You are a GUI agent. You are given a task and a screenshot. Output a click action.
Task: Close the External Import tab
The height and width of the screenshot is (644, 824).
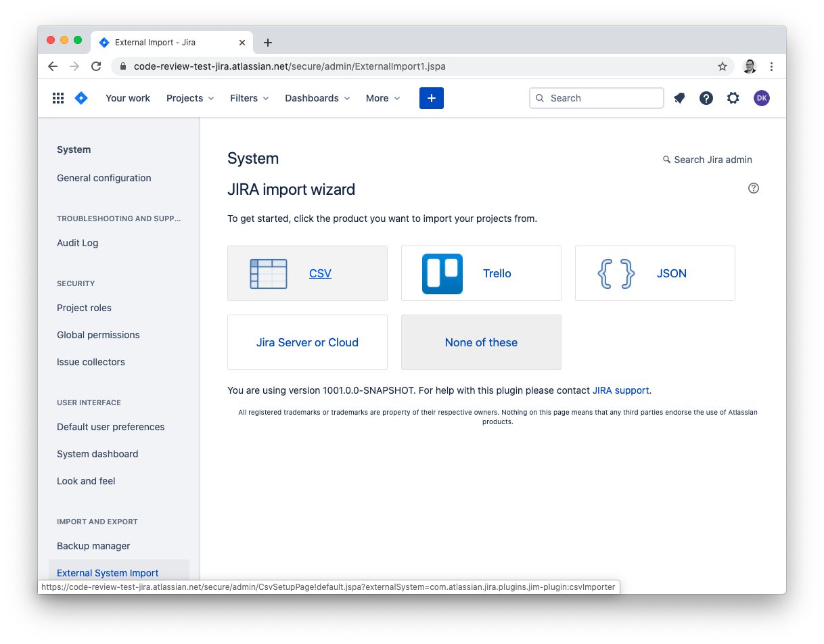click(x=242, y=43)
